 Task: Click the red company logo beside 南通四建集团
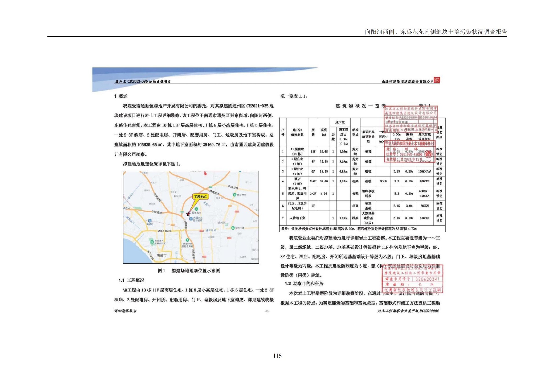pyautogui.click(x=437, y=80)
